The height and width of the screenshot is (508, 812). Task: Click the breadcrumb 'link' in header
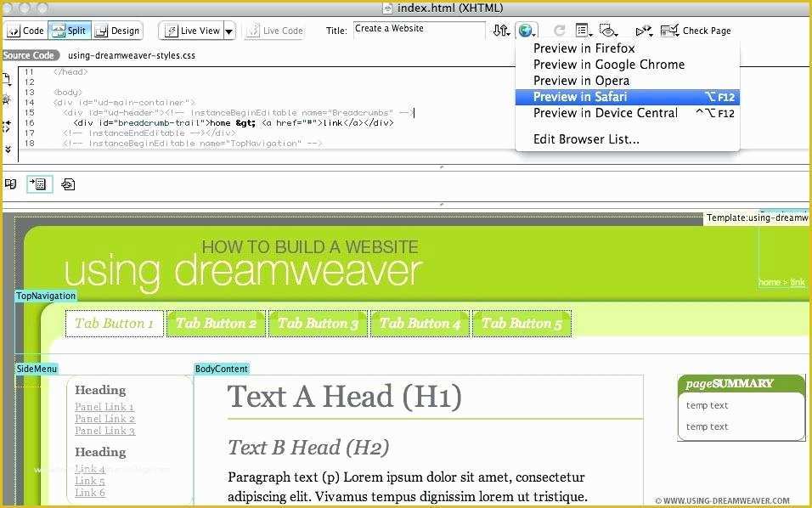[x=798, y=282]
